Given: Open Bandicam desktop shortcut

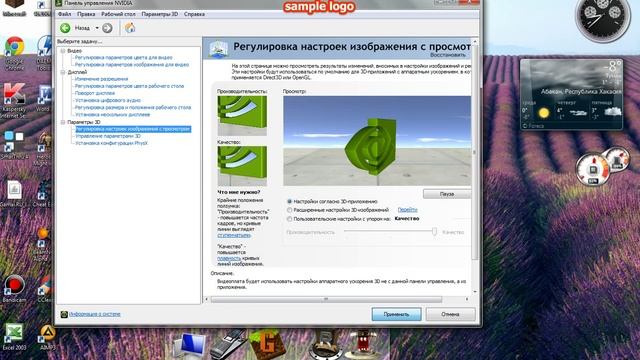Looking at the screenshot, I should click(14, 289).
